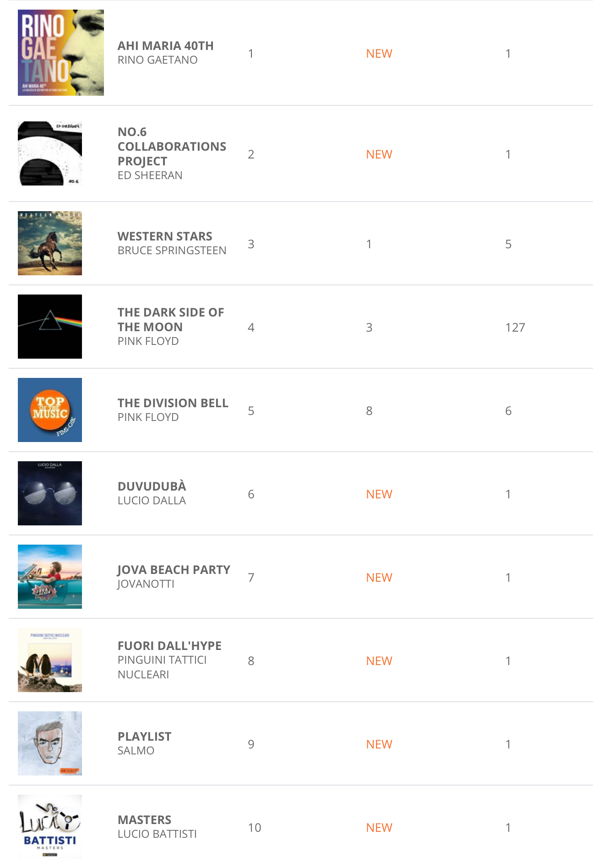
Task: Click the Top of the Music placeholder image
Action: [x=50, y=410]
